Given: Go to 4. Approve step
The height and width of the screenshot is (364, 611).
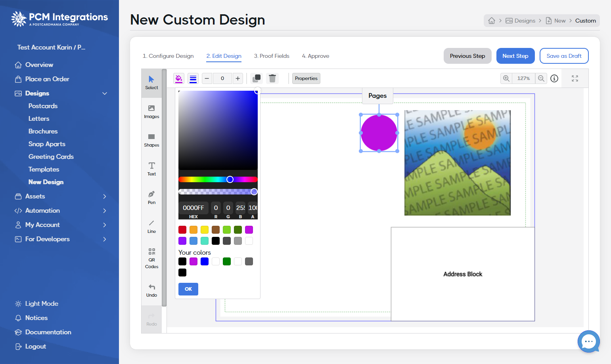Looking at the screenshot, I should click(316, 56).
